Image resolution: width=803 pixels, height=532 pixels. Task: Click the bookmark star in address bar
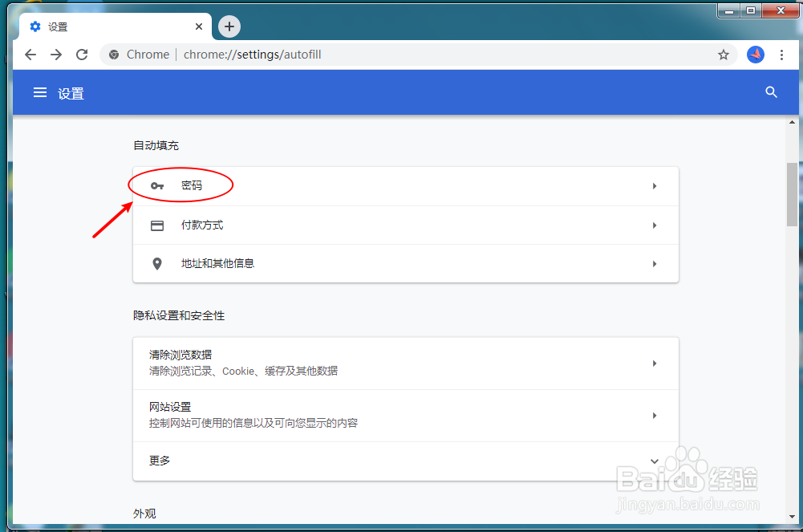[x=724, y=55]
